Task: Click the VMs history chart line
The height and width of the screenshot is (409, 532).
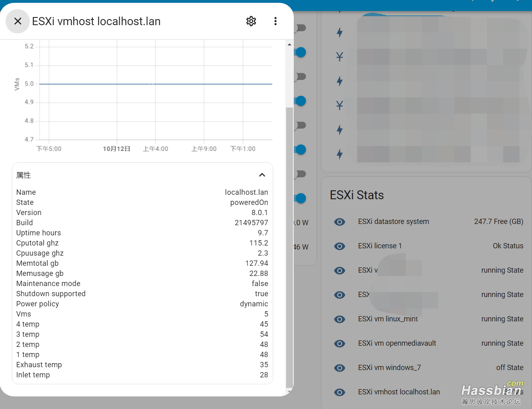Action: coord(155,84)
